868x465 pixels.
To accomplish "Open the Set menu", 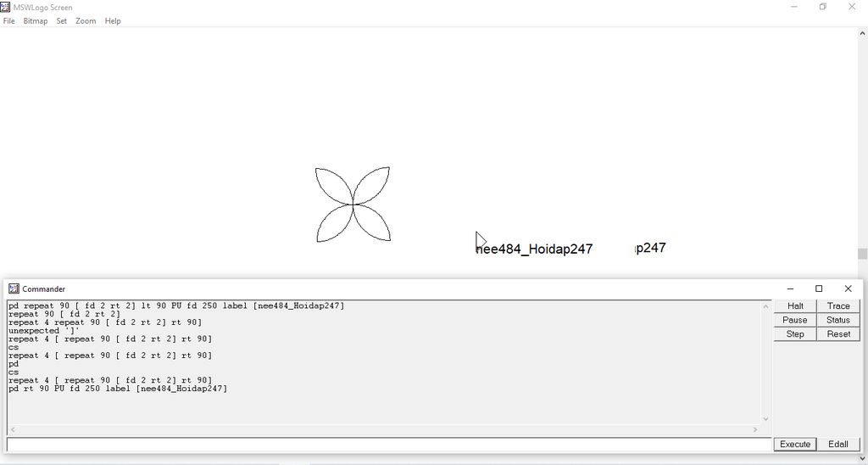I will [61, 21].
